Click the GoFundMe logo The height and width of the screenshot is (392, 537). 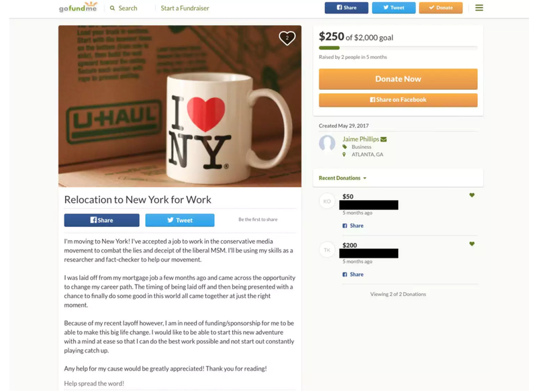[x=78, y=7]
